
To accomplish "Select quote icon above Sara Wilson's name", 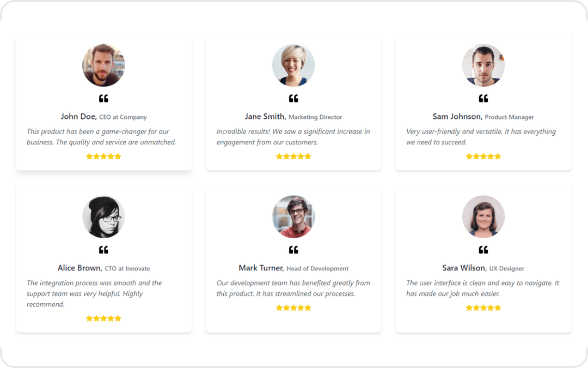I will pos(483,250).
